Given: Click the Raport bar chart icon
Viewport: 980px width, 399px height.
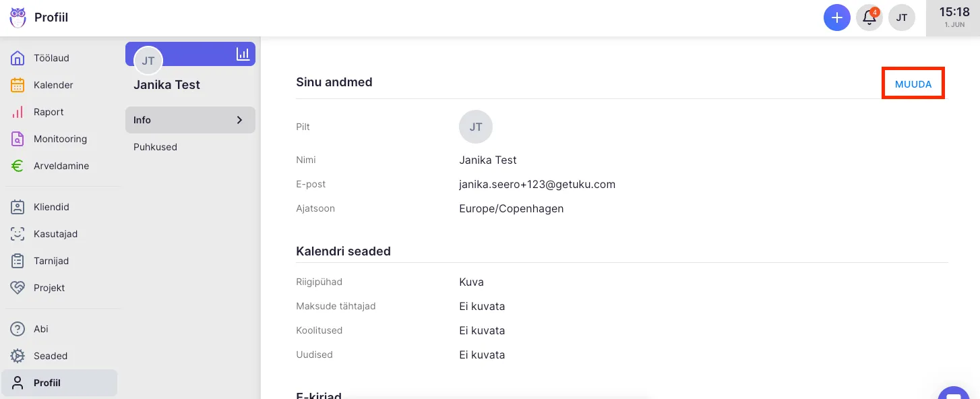Looking at the screenshot, I should 18,112.
